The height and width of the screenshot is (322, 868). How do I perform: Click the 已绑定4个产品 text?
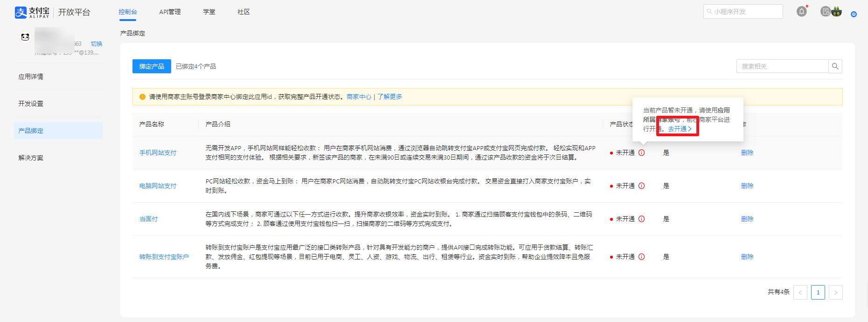196,66
